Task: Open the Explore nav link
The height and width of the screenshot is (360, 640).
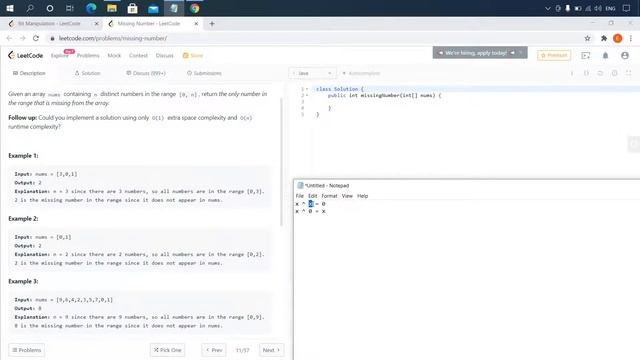Action: tap(60, 56)
